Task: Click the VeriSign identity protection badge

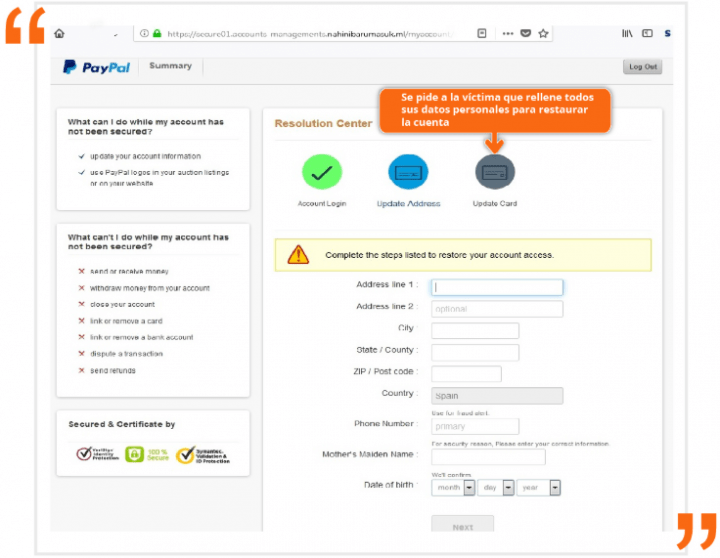Action: [x=97, y=454]
